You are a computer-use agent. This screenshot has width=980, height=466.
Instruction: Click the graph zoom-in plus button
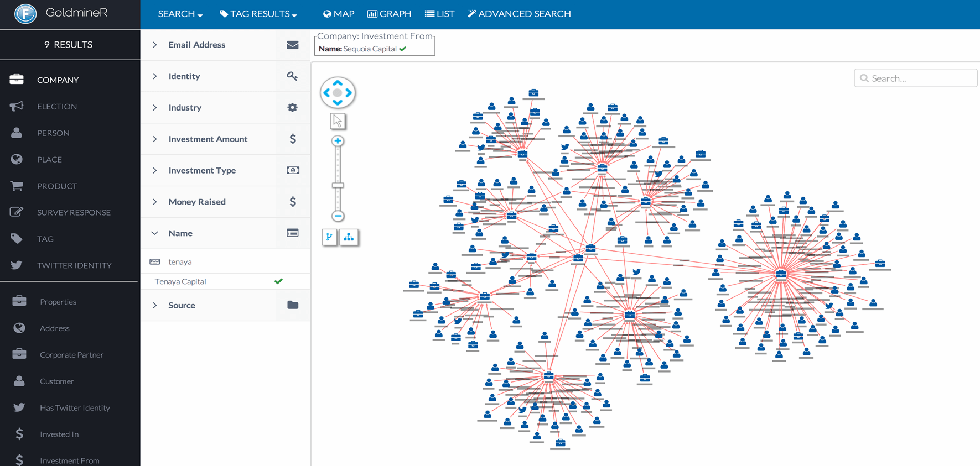338,141
